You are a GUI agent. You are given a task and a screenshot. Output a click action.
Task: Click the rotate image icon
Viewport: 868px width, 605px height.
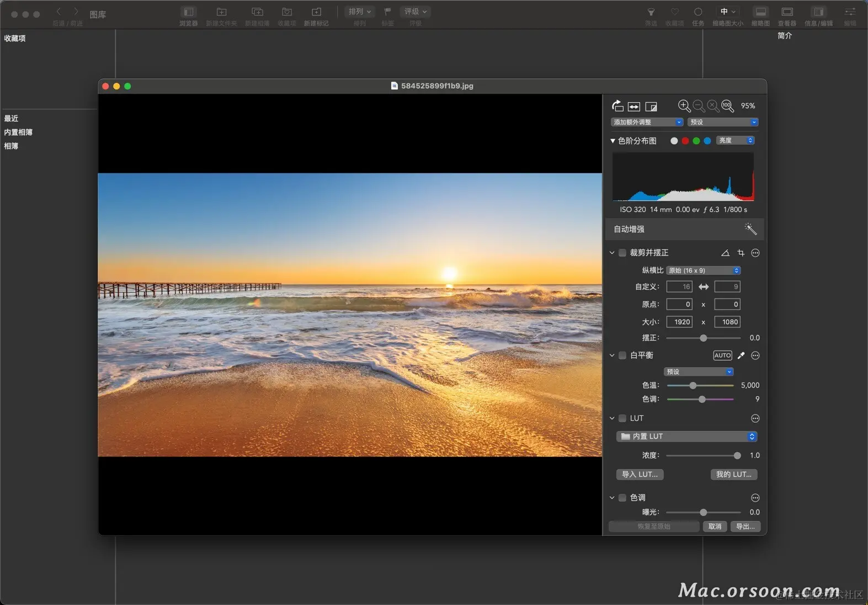(x=617, y=106)
